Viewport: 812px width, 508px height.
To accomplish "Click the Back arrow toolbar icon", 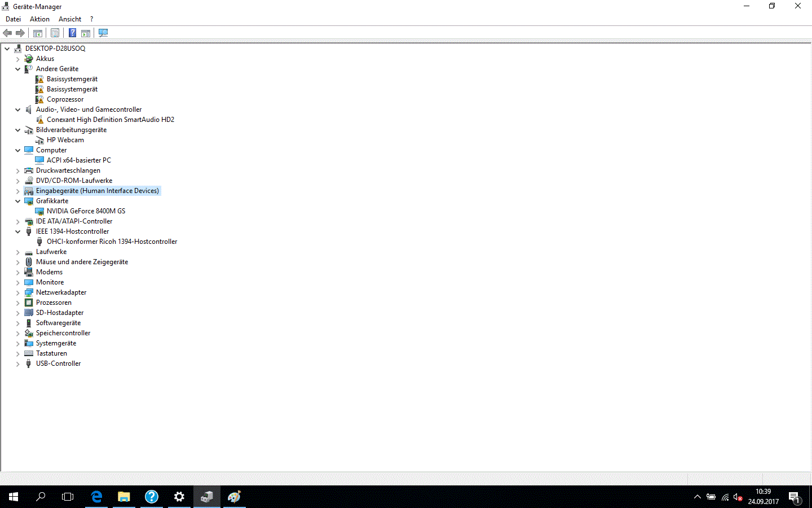I will pos(7,33).
